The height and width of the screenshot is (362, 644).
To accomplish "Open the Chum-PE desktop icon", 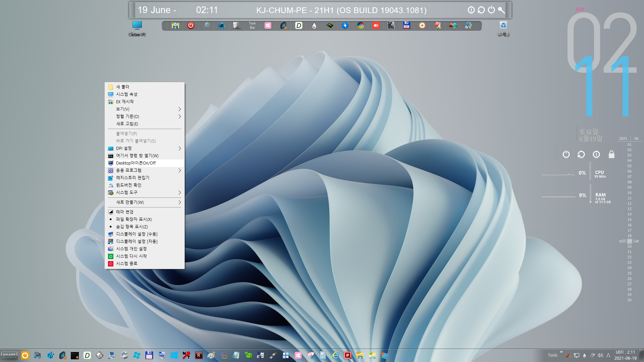I will [137, 28].
